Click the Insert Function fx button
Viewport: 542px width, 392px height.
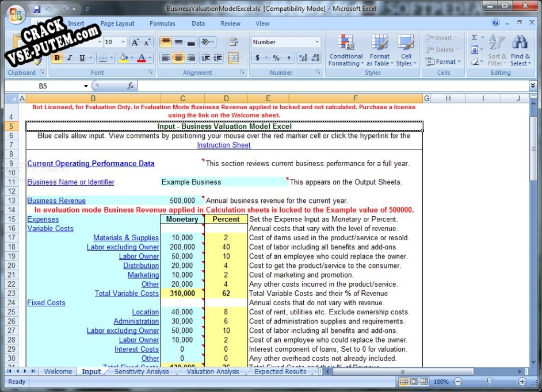point(130,86)
